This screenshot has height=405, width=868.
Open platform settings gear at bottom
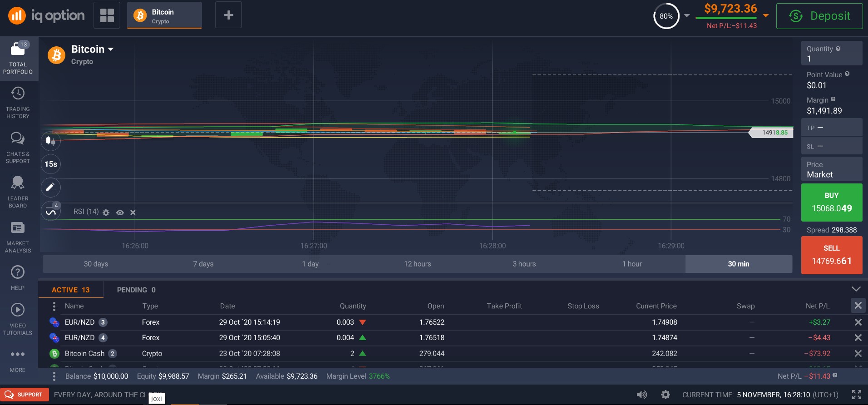tap(666, 395)
